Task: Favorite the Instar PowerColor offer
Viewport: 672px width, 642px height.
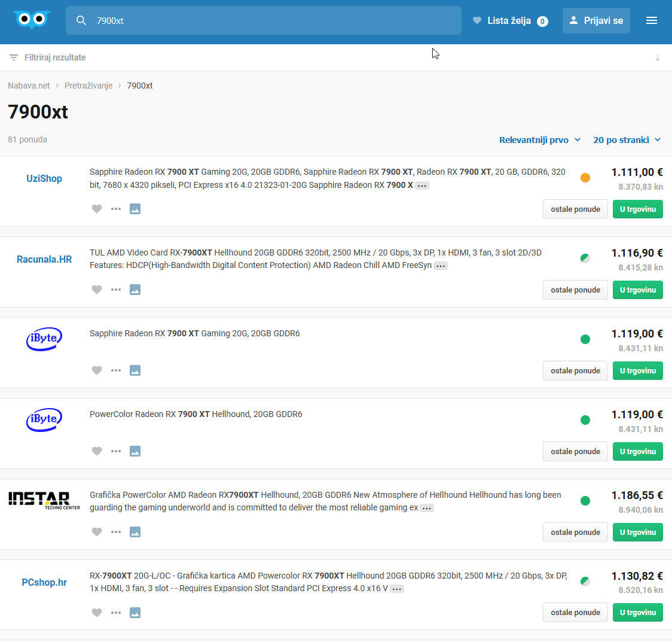Action: [97, 532]
